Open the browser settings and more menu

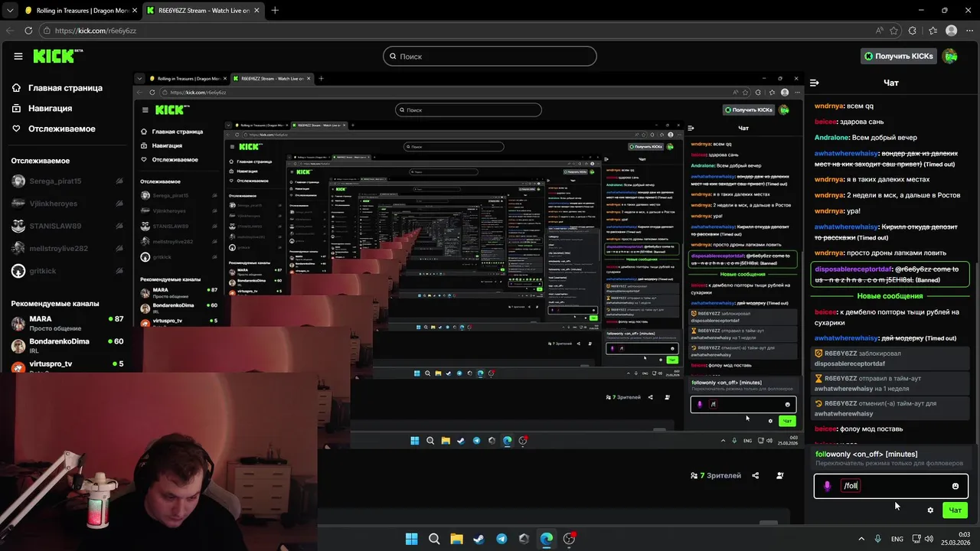(969, 31)
